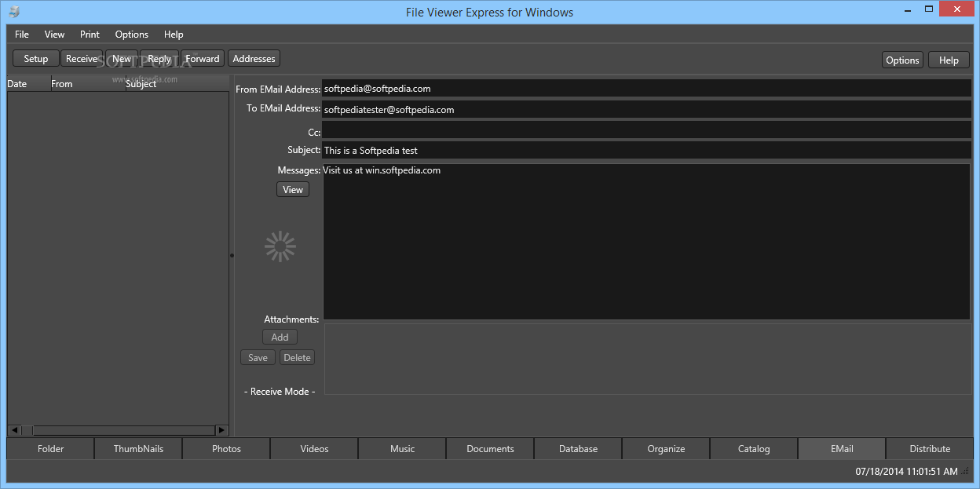
Task: Close the File Viewer Express window
Action: tap(955, 9)
